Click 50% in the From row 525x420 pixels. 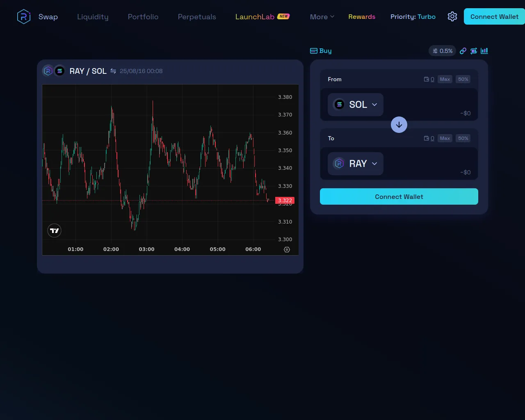tap(463, 79)
